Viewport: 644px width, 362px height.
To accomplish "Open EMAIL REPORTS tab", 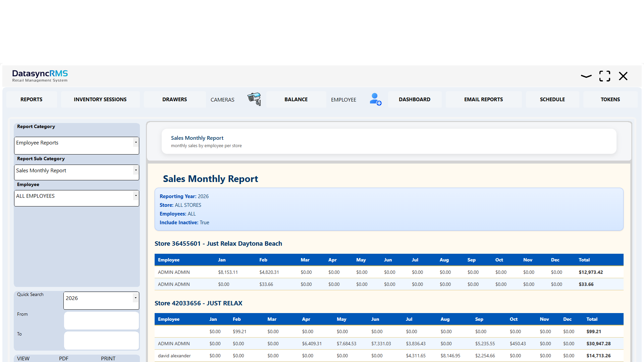I will pyautogui.click(x=484, y=99).
